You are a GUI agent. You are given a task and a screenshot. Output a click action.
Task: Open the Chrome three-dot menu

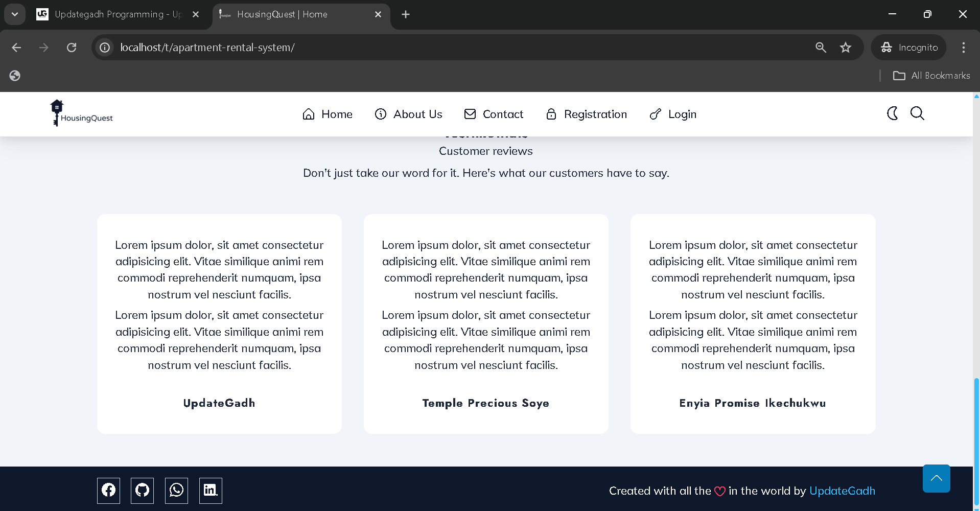pyautogui.click(x=963, y=47)
